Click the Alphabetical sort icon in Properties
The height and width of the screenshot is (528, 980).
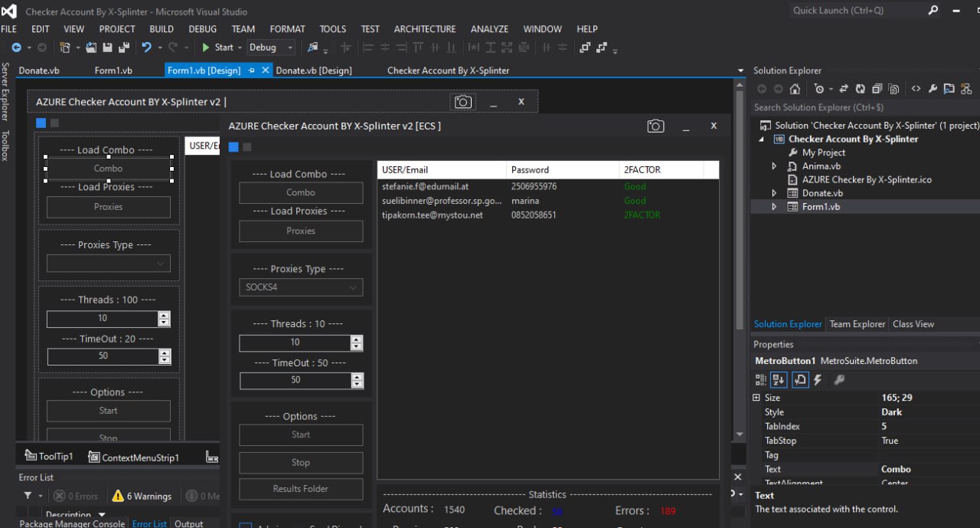click(x=779, y=379)
